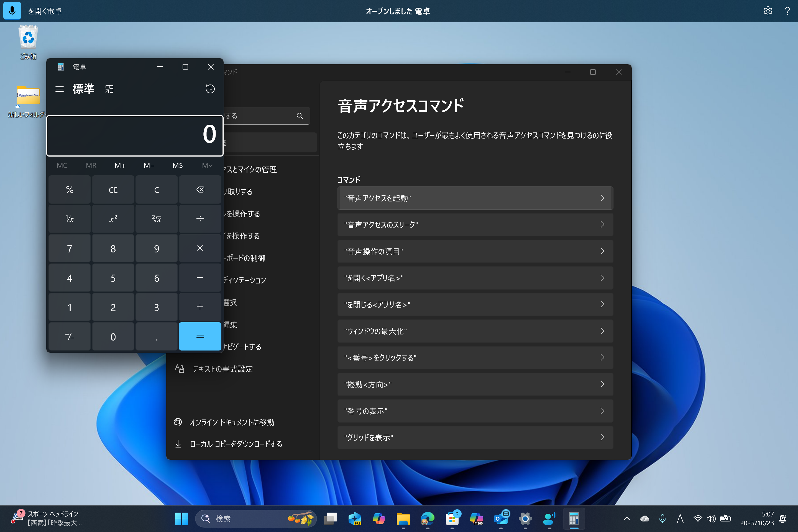Open voice access help
The image size is (798, 532).
point(787,11)
